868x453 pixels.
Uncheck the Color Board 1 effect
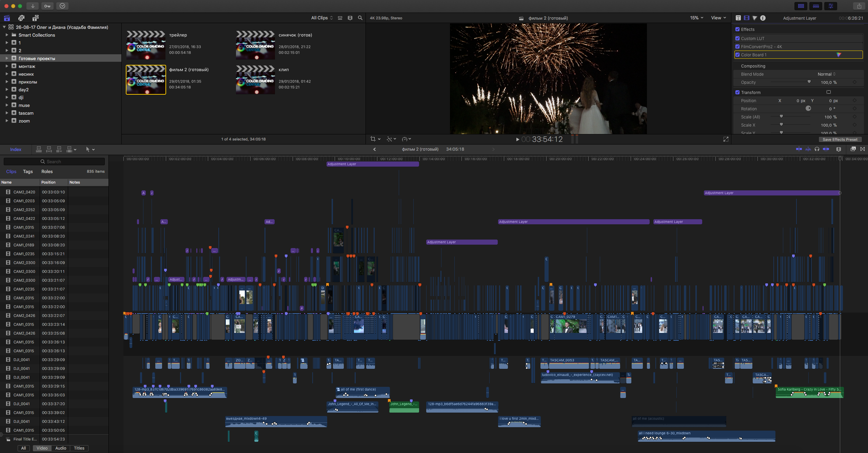click(x=737, y=55)
